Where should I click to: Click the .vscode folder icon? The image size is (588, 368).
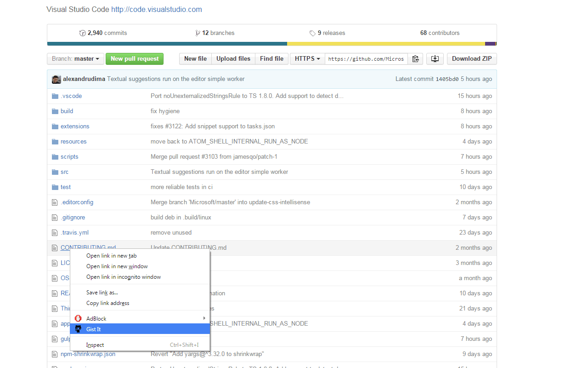55,96
